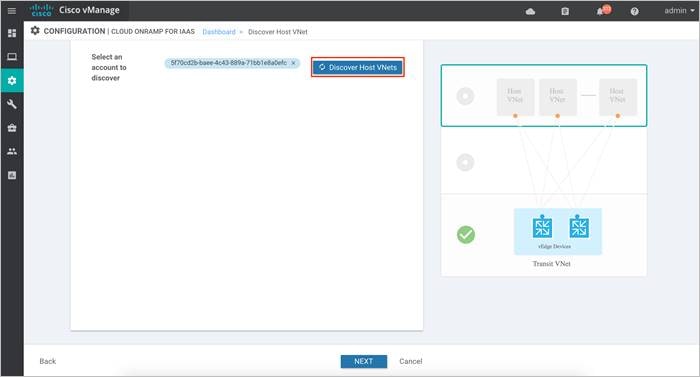This screenshot has width=700, height=377.
Task: Open the Monitor sidebar icon
Action: 12,57
